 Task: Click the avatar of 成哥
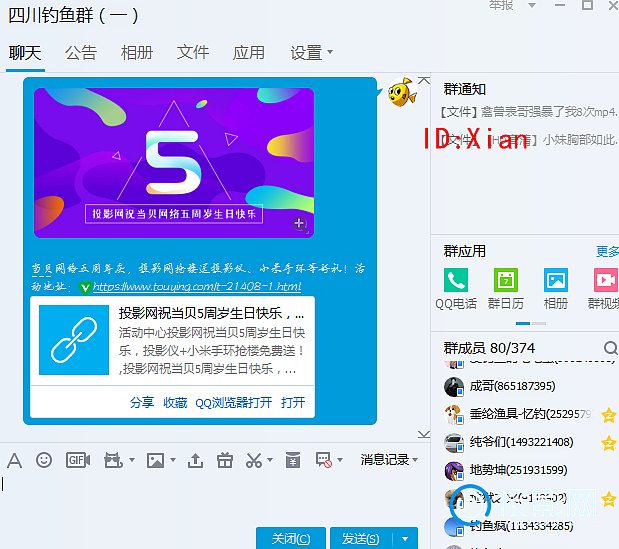454,386
